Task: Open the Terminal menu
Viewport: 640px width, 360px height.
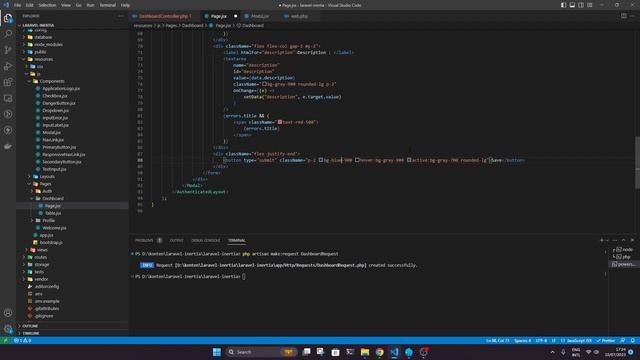Action: 108,5
